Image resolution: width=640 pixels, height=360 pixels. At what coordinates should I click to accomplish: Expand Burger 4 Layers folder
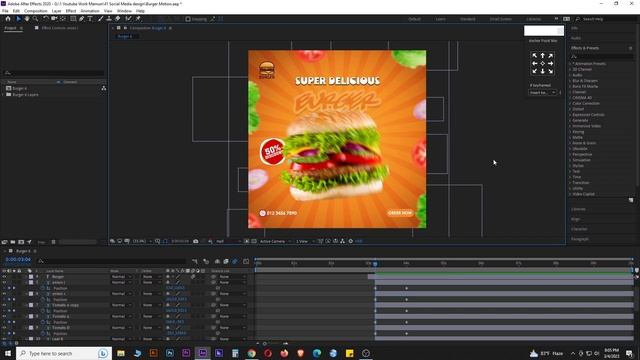click(x=3, y=94)
